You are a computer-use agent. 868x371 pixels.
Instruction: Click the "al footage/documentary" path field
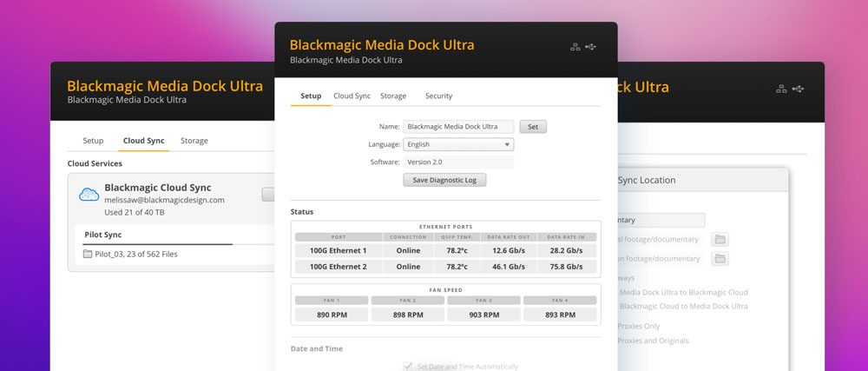coord(661,240)
